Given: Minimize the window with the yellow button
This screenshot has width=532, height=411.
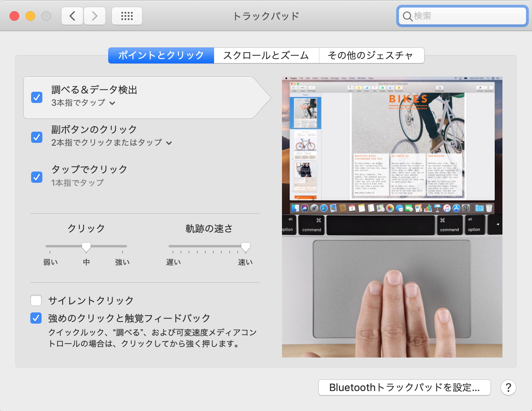Looking at the screenshot, I should tap(30, 16).
